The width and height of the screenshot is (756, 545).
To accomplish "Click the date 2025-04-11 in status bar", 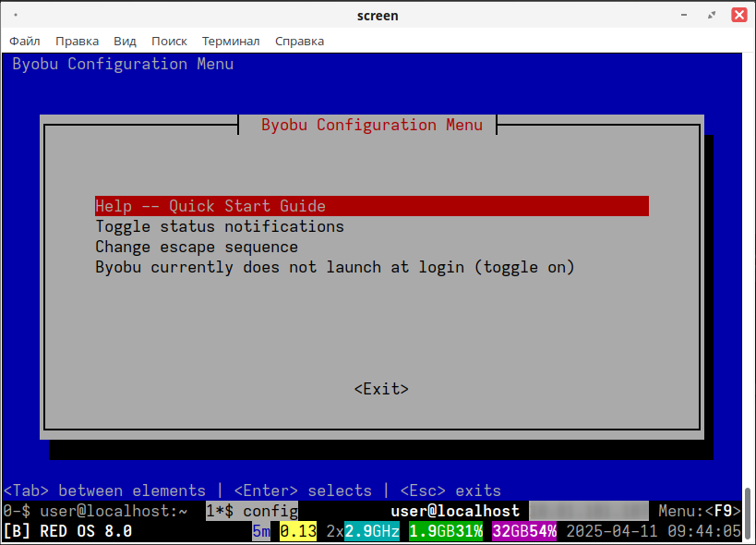I will [612, 531].
